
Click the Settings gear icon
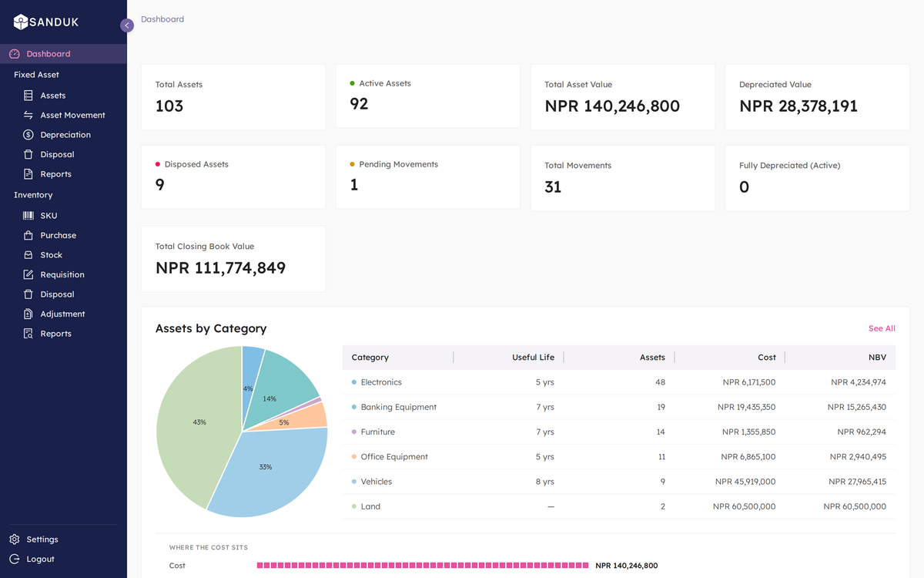[15, 539]
